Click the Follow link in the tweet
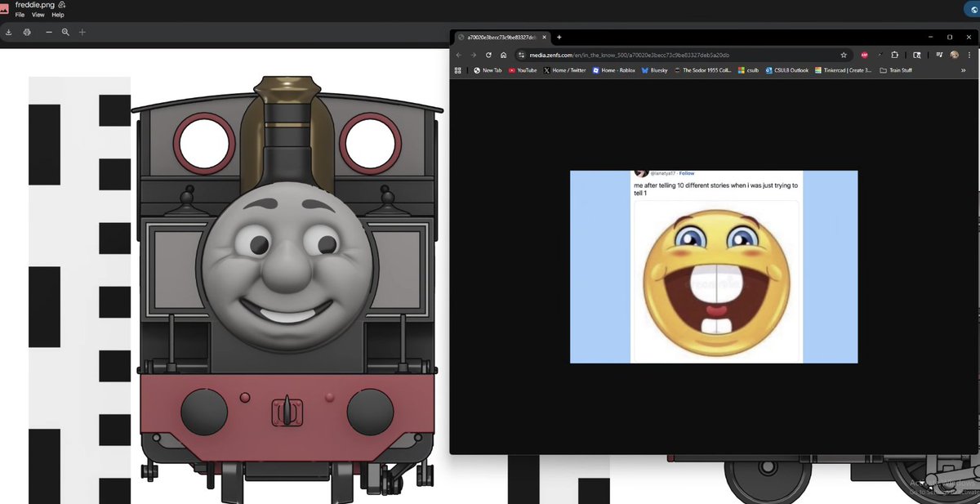 pos(687,173)
